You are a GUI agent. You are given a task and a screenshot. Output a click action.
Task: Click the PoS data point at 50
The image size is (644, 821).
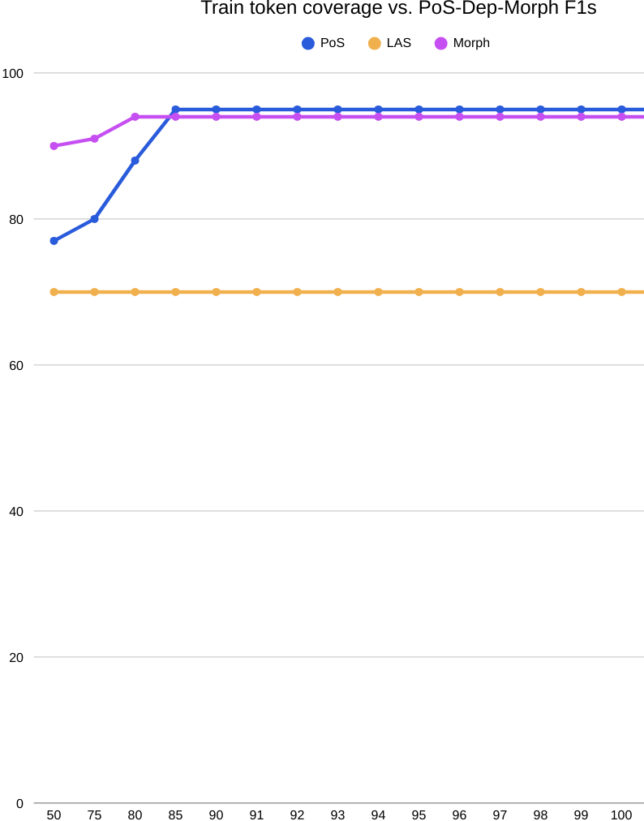[54, 241]
